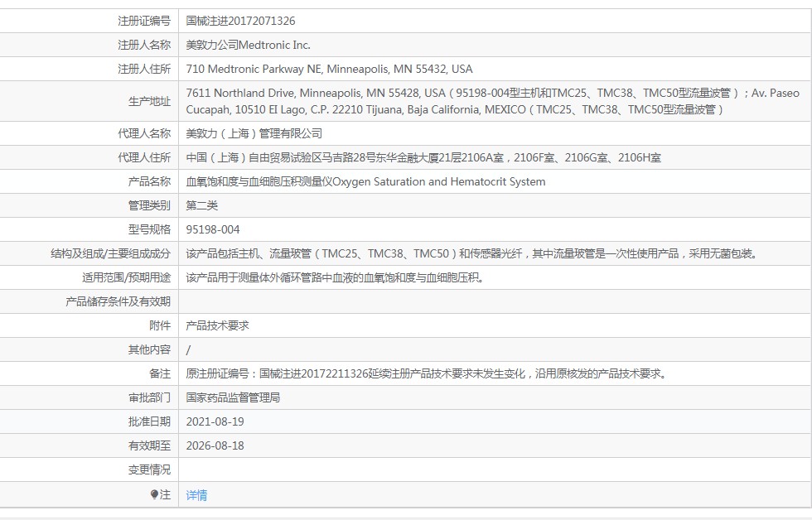The width and height of the screenshot is (812, 520).
Task: Click approving department 国家药品监督管理局
Action: tap(233, 397)
